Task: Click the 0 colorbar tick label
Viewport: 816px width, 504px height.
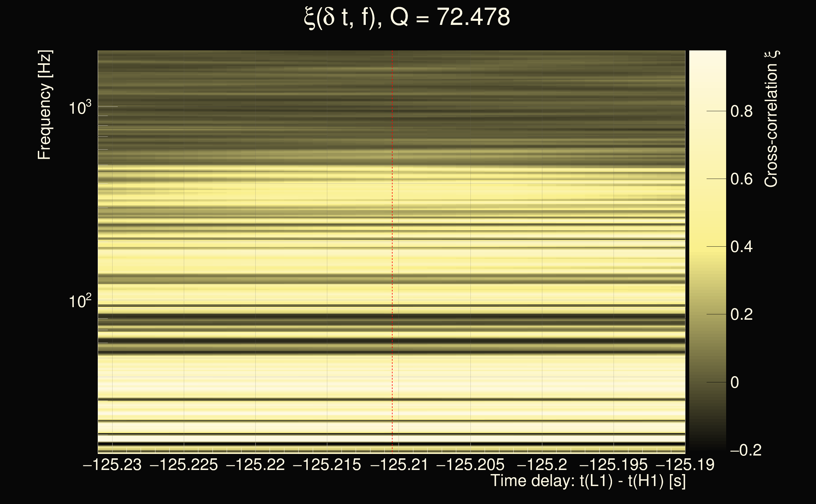Action: tap(735, 382)
